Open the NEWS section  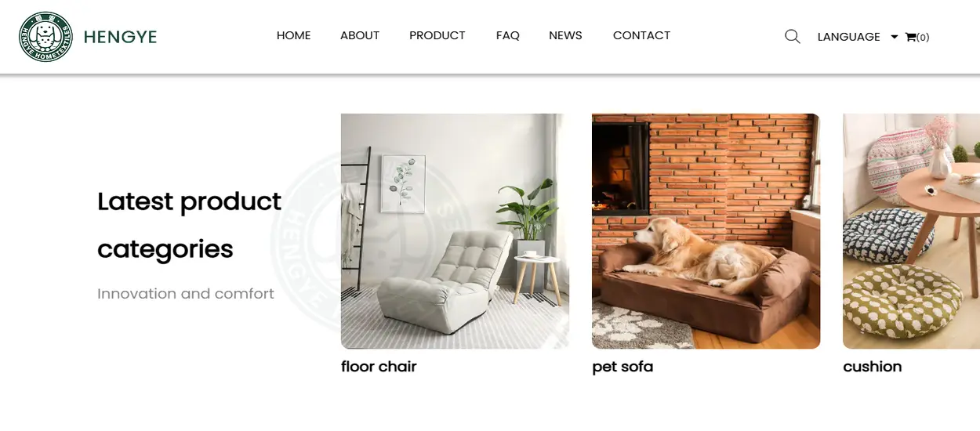coord(565,35)
